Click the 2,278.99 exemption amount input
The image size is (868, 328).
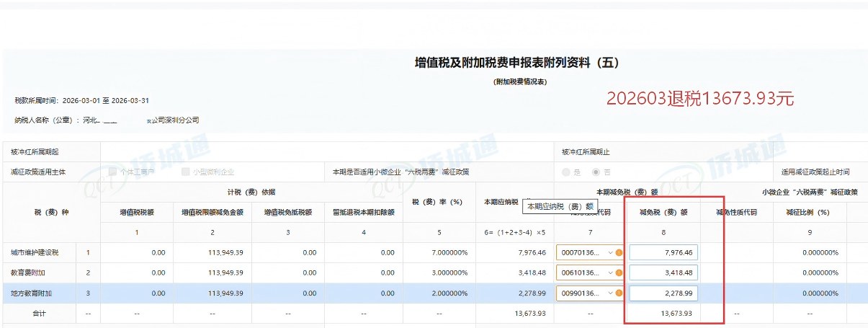tap(663, 293)
